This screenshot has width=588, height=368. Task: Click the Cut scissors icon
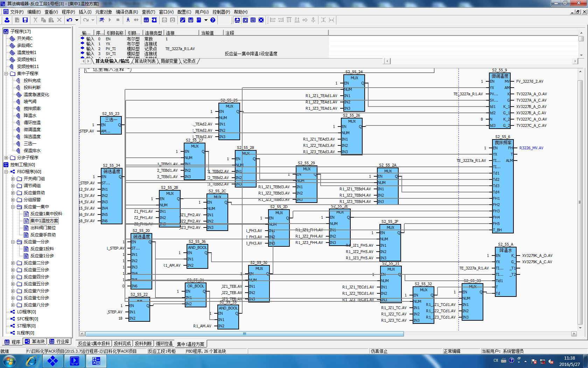[x=35, y=20]
